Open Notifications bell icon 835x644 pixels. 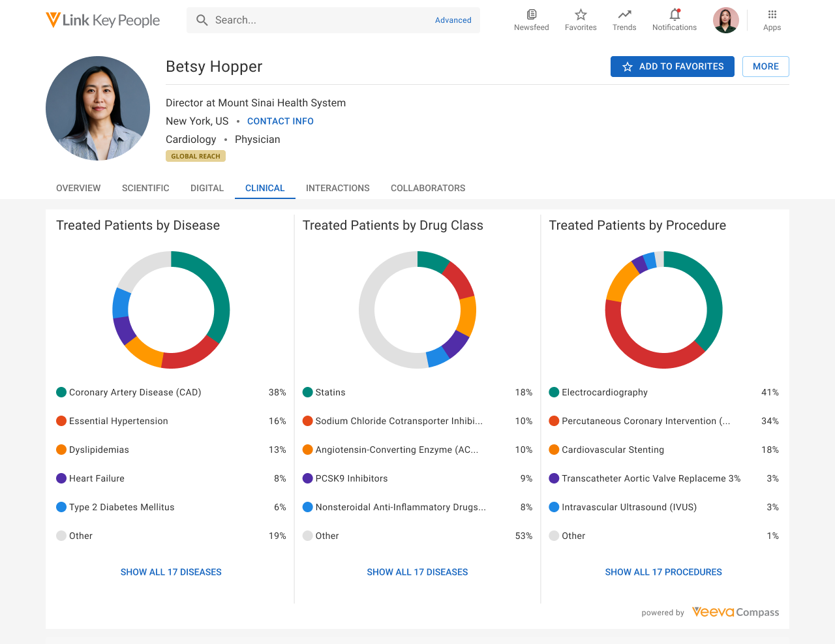tap(675, 15)
